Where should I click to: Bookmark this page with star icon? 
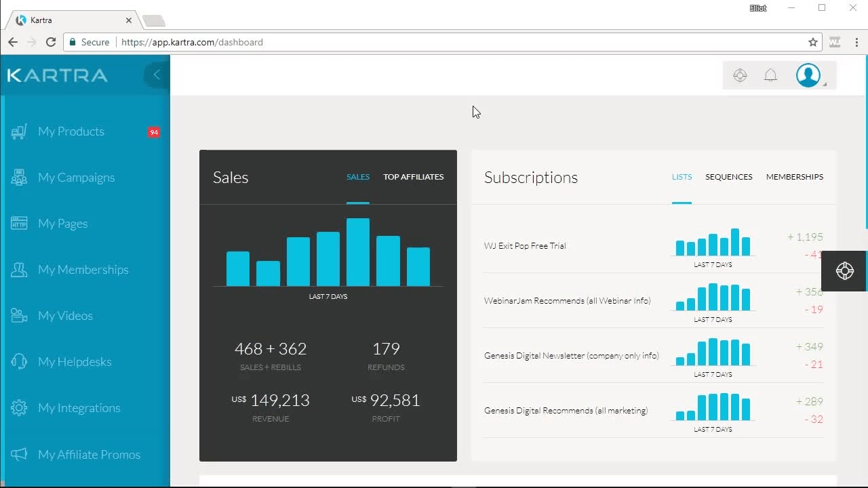tap(812, 42)
